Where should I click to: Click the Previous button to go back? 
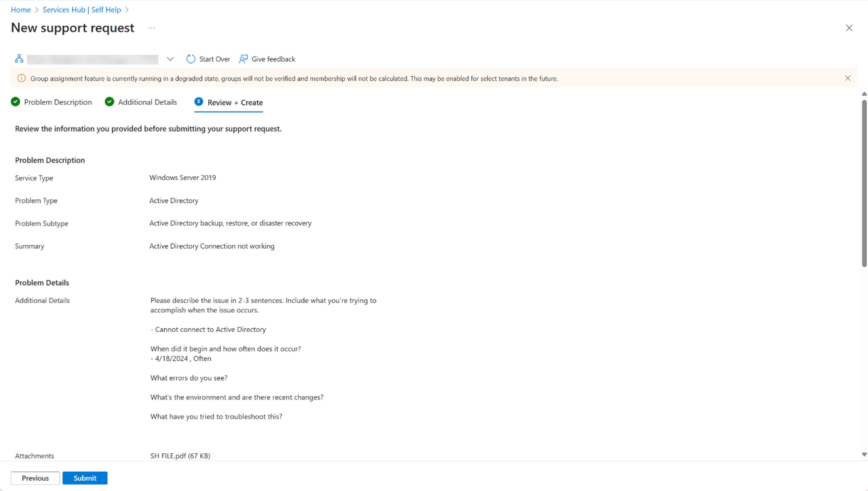35,478
